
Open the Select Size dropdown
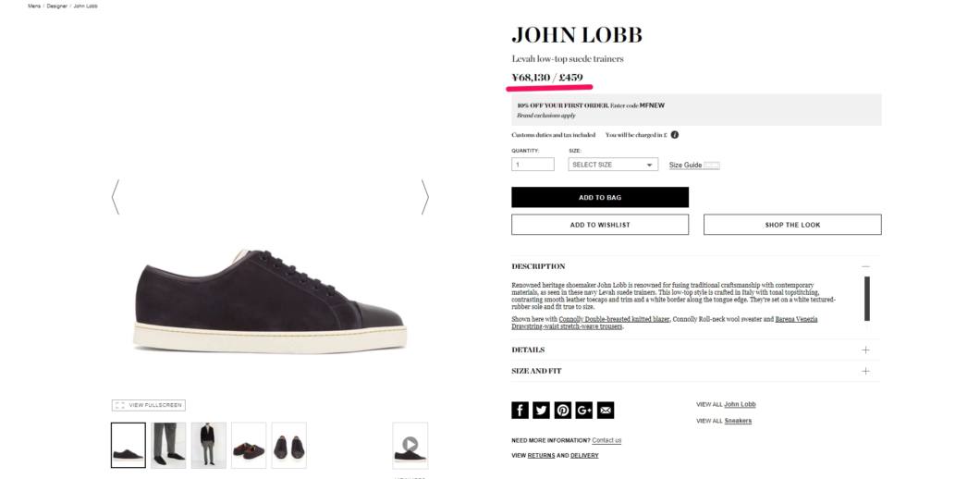[612, 165]
